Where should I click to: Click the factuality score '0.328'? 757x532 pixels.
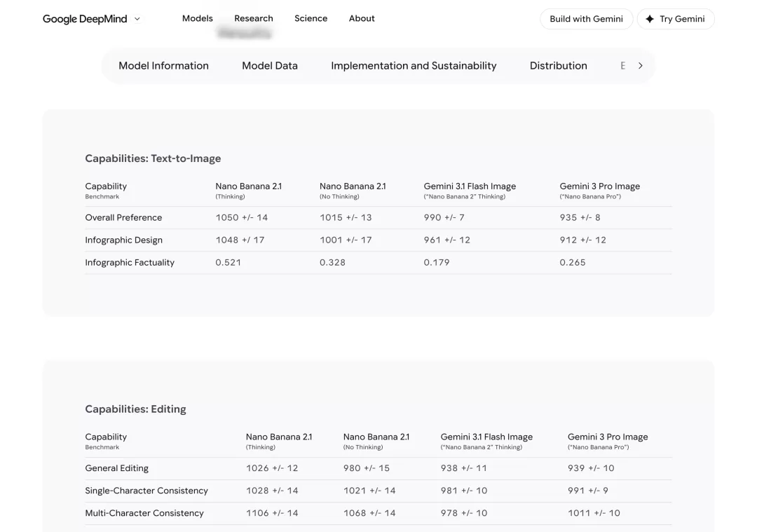coord(333,263)
